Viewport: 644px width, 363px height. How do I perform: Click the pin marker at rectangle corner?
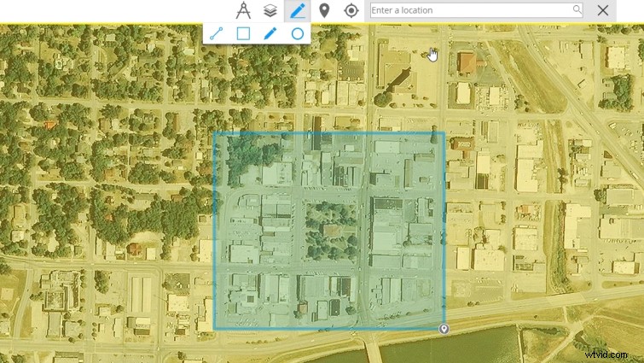pyautogui.click(x=444, y=329)
